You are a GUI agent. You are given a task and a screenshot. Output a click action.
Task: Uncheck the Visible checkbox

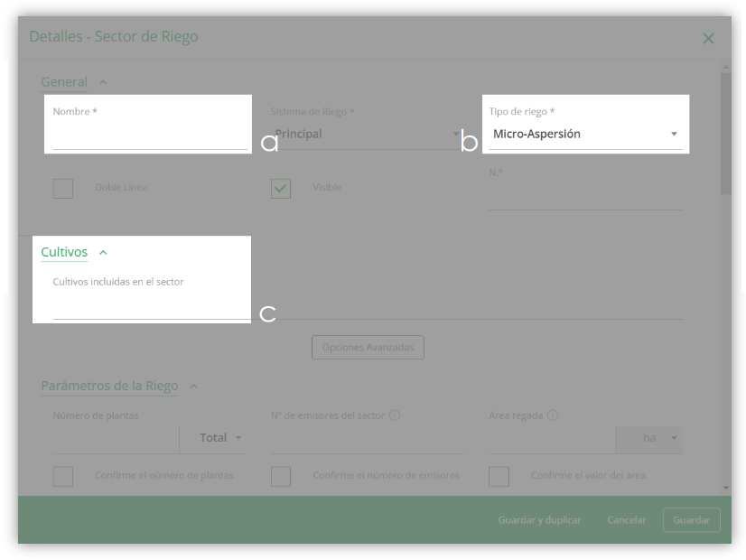point(281,189)
